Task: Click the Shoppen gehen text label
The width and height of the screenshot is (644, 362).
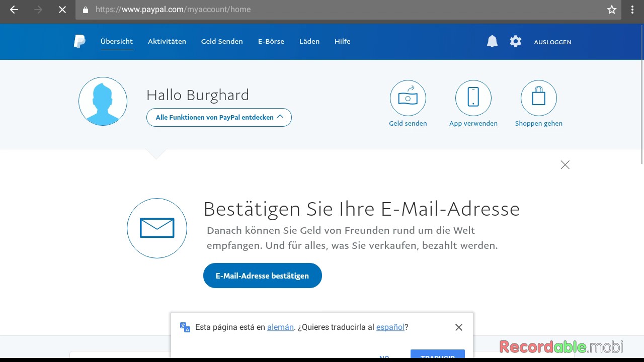Action: pyautogui.click(x=539, y=124)
